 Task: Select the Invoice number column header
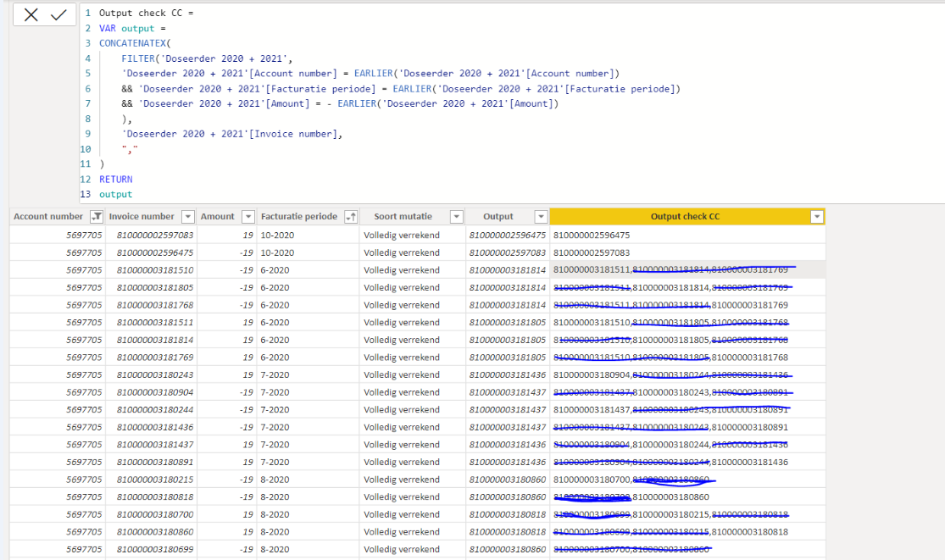142,217
